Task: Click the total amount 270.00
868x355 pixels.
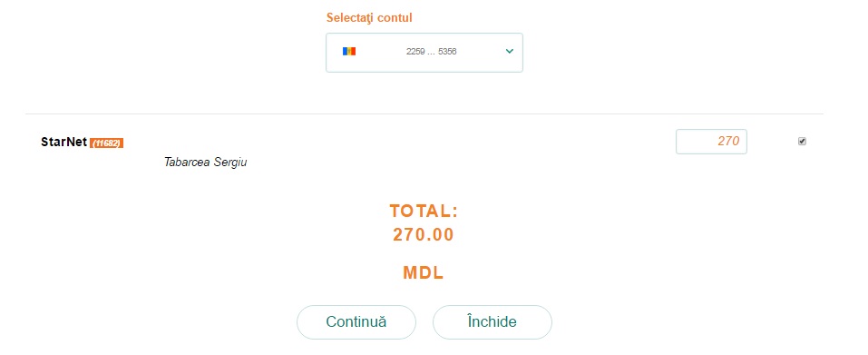Action: click(x=424, y=235)
